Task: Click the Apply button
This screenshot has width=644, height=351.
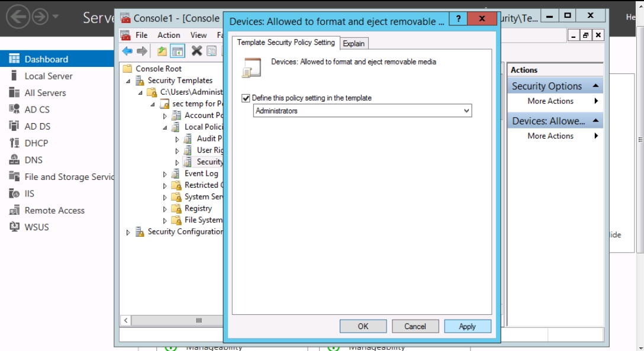Action: tap(467, 326)
